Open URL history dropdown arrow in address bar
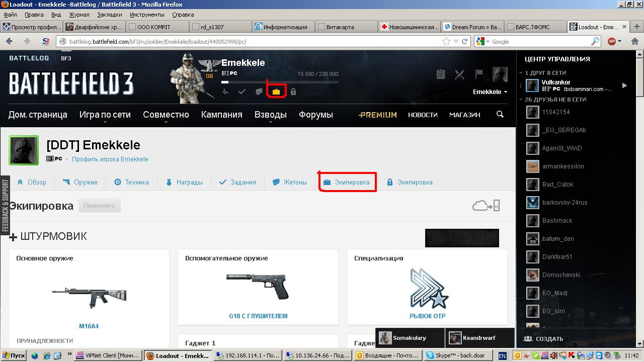The image size is (644, 362). click(x=456, y=41)
